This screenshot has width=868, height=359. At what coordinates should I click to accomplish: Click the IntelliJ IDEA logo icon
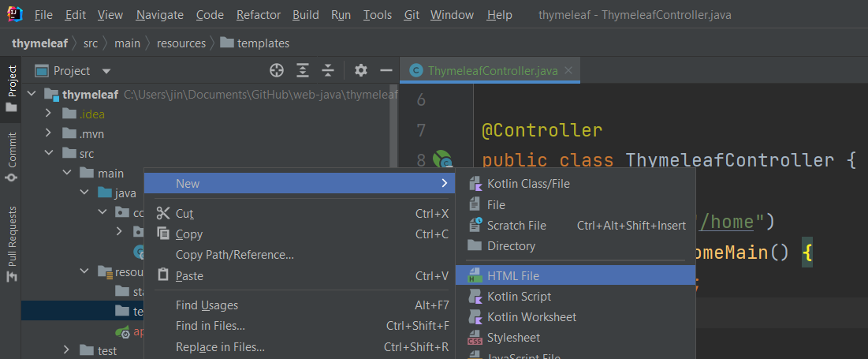15,15
